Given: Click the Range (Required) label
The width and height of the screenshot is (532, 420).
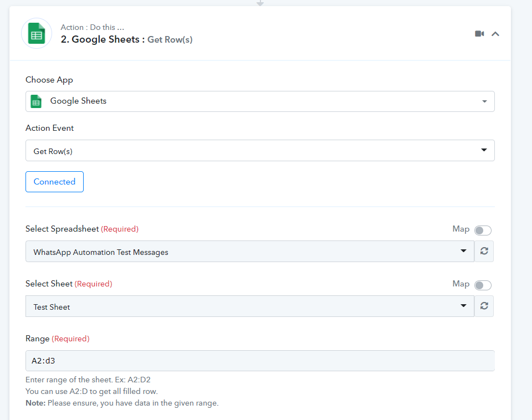Looking at the screenshot, I should point(57,339).
